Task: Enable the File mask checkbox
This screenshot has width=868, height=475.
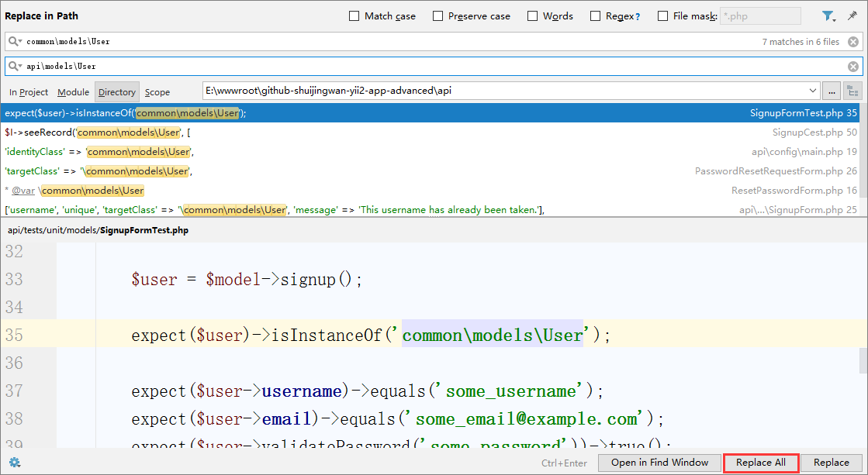Action: [663, 16]
